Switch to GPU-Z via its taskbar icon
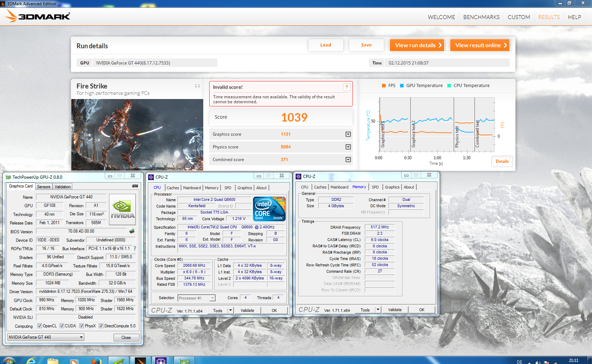Viewport: 592px width, 364px height. tap(184, 361)
